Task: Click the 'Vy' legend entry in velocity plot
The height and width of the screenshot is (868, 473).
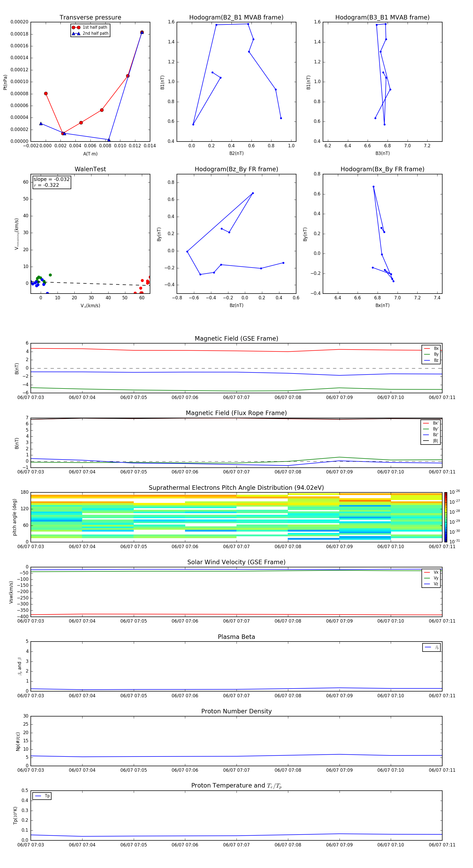Action: click(x=431, y=578)
